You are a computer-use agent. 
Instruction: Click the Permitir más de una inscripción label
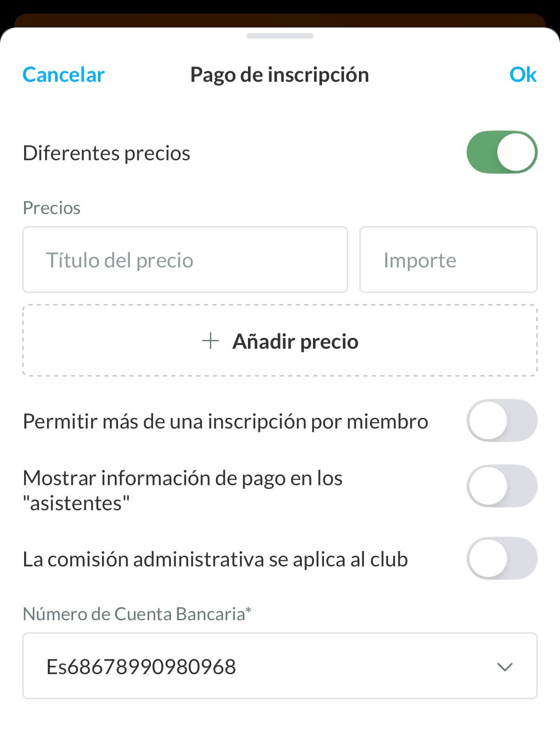point(225,422)
